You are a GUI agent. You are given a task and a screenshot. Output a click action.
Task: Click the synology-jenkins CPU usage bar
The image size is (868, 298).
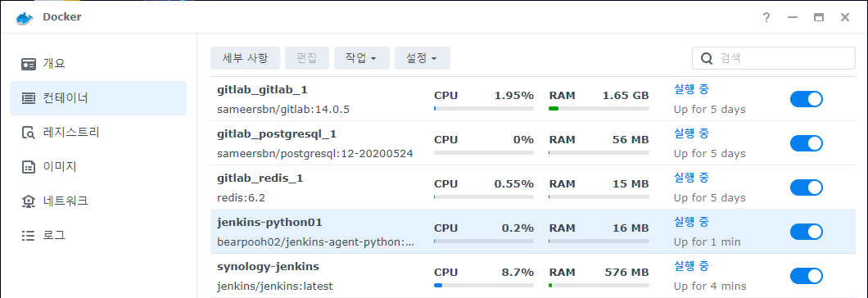pyautogui.click(x=484, y=286)
